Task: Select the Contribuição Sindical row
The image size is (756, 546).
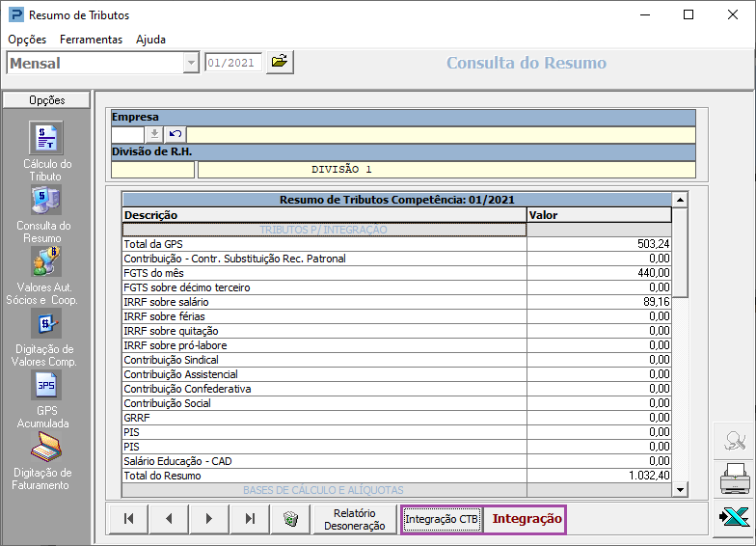Action: (x=396, y=360)
